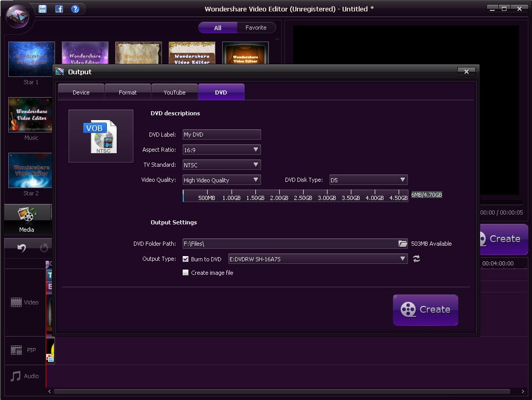Close the Output dialog
Image resolution: width=532 pixels, height=400 pixels.
click(466, 71)
